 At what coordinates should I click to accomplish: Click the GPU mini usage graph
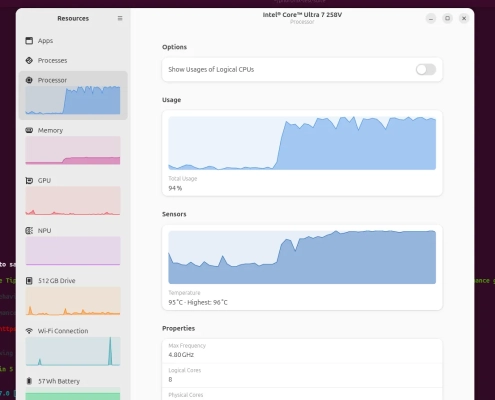click(73, 201)
